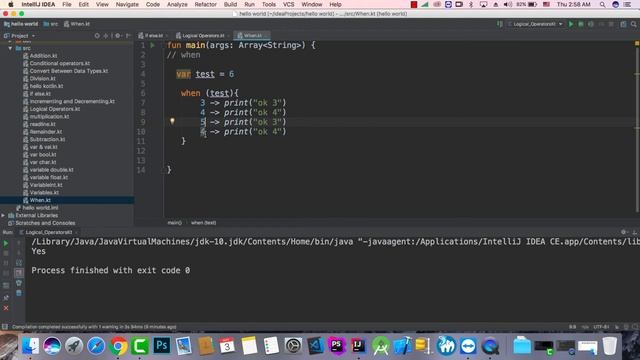640x360 pixels.
Task: Close the Run tab with the red X
Action: click(x=6, y=308)
